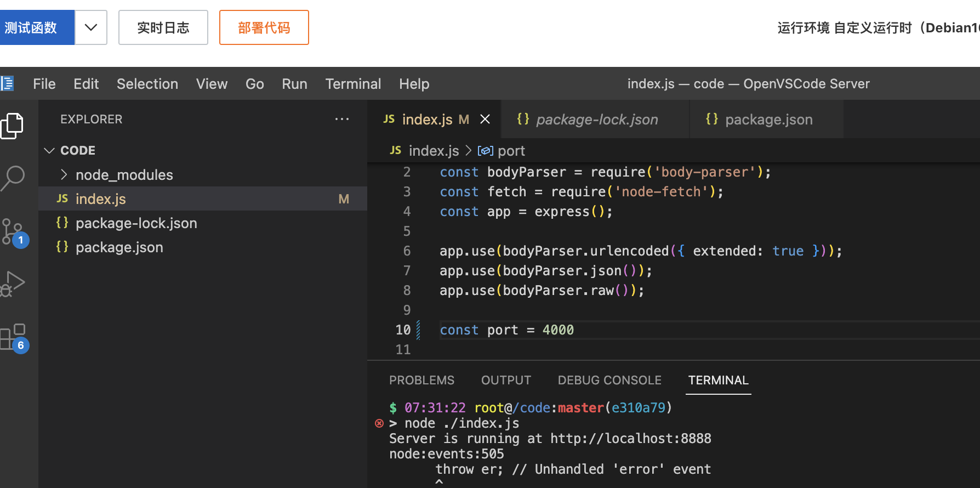Open the Edit menu
Screen dimensions: 980x488
pos(86,84)
